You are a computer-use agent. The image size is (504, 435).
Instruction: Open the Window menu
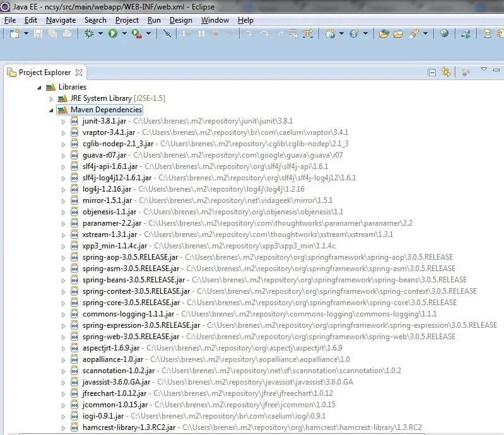pyautogui.click(x=214, y=20)
